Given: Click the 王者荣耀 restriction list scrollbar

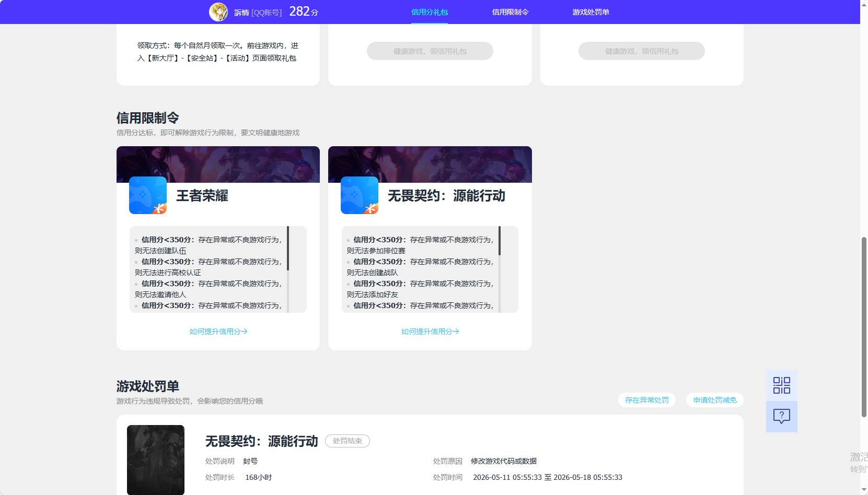Looking at the screenshot, I should pyautogui.click(x=288, y=249).
